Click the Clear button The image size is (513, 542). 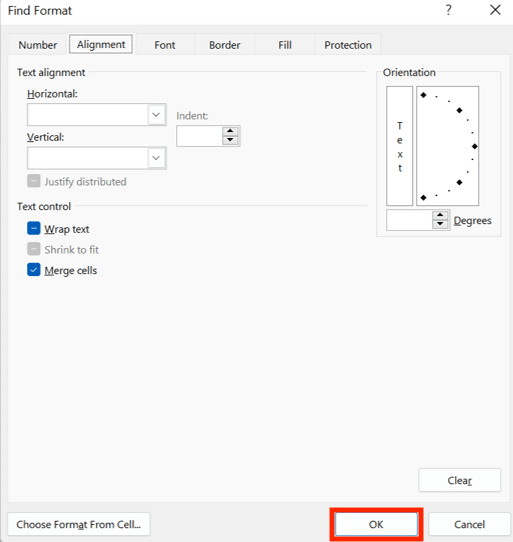pos(459,480)
